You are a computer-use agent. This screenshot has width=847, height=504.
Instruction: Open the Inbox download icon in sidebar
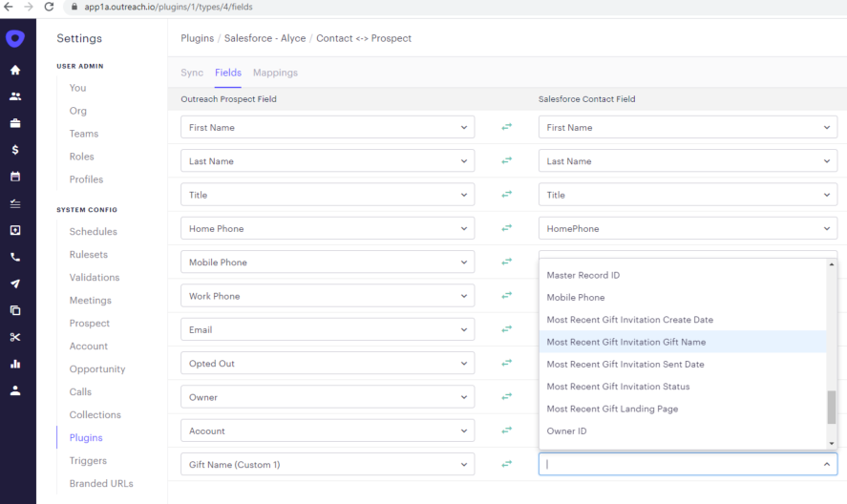(15, 230)
